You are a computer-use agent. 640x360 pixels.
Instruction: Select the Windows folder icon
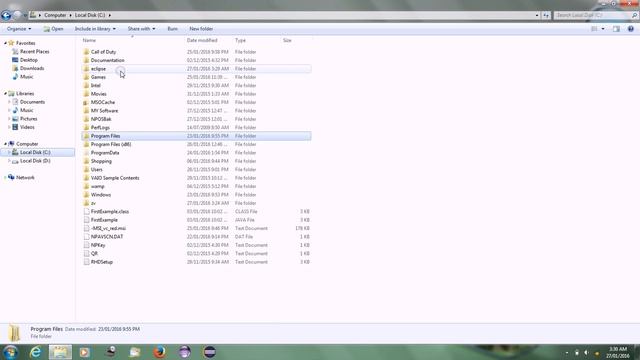(x=86, y=195)
